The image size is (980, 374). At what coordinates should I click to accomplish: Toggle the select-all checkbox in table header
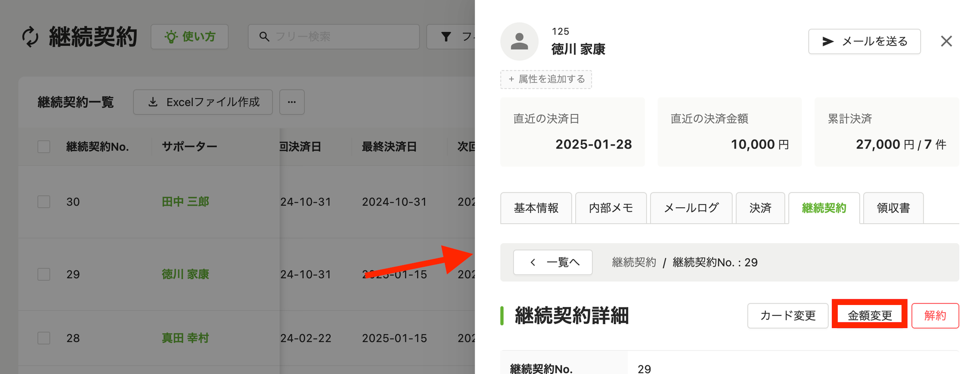44,147
